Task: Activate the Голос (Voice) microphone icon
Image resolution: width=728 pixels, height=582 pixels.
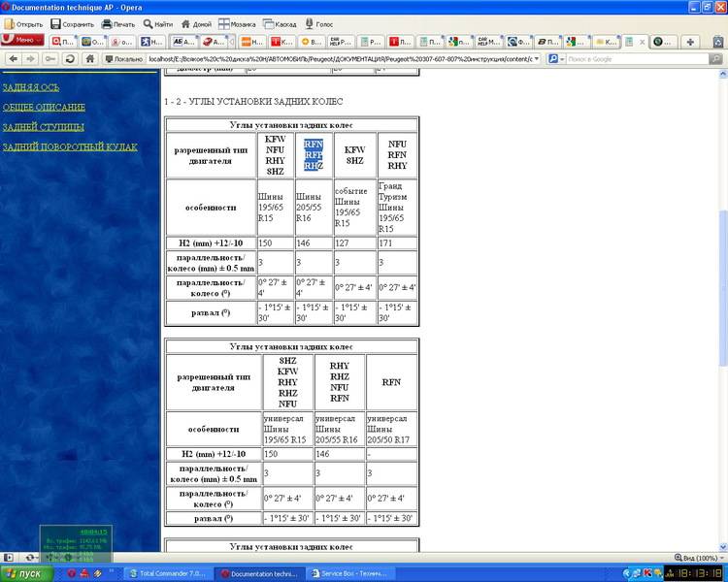Action: click(x=310, y=23)
